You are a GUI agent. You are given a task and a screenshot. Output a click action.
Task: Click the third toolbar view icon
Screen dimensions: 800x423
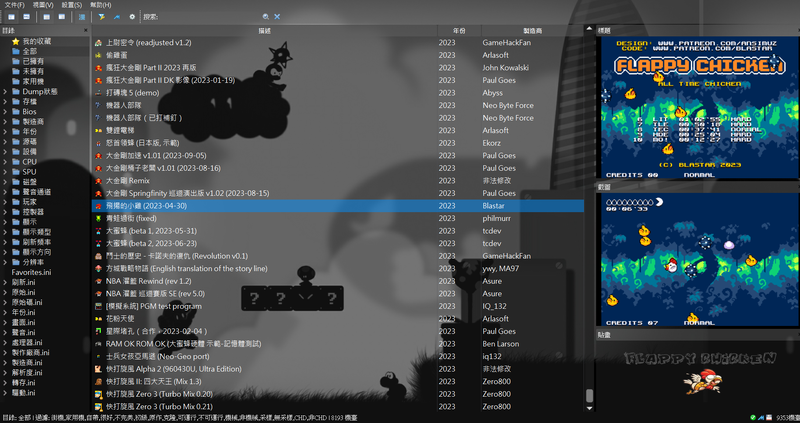coord(46,17)
